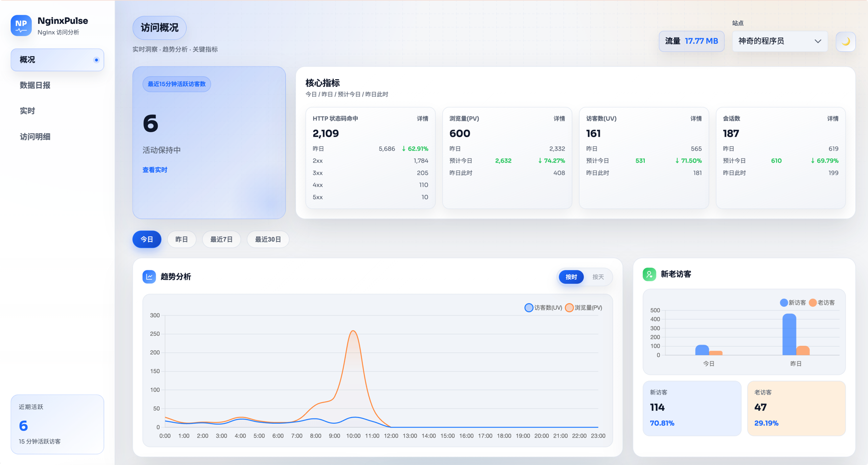
Task: Click the 新访客 70.81% percentage bar
Action: tap(662, 423)
